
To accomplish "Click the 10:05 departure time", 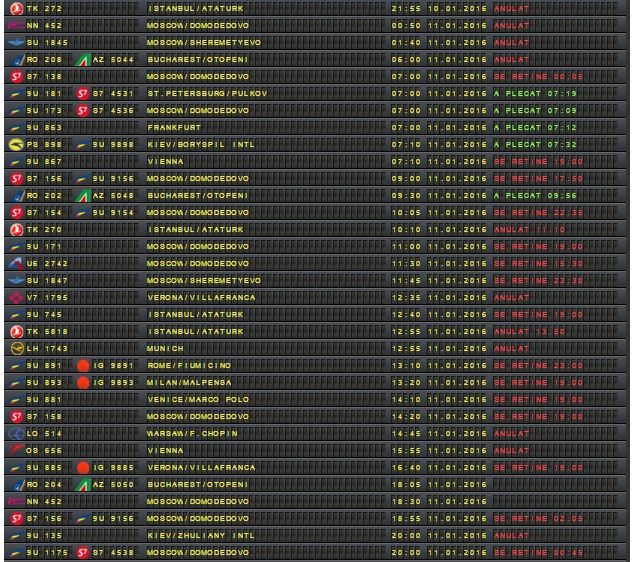I will pyautogui.click(x=406, y=213).
